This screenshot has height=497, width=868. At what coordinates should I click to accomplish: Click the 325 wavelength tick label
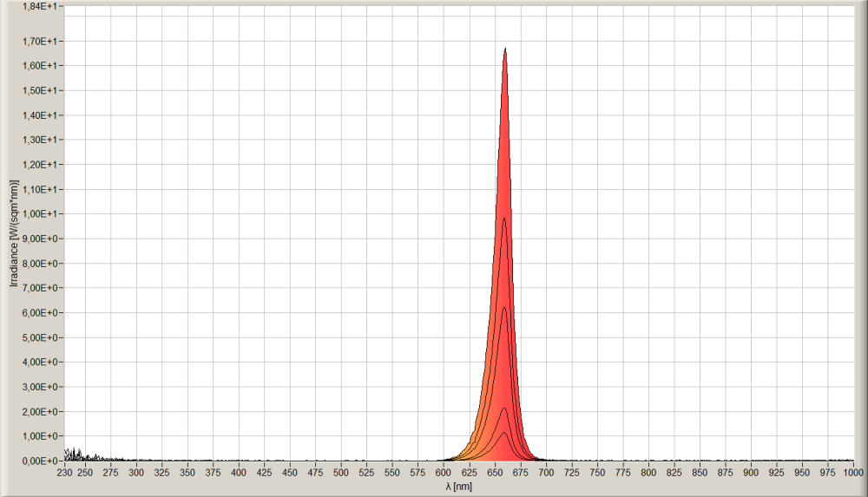(x=161, y=473)
